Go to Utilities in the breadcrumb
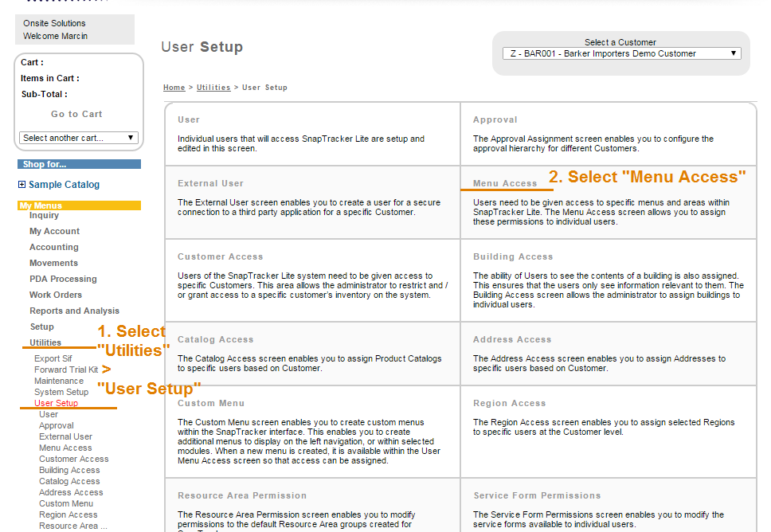This screenshot has height=532, width=771. coord(213,88)
